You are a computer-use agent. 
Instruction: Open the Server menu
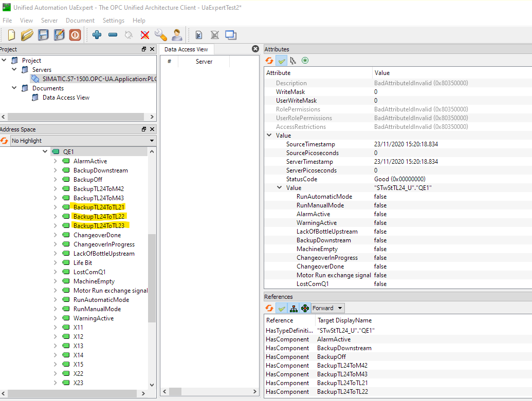(49, 21)
